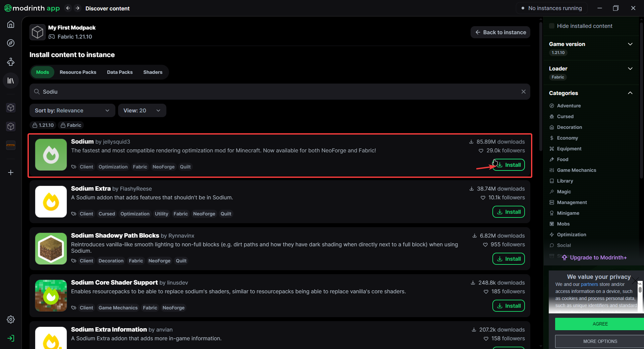Viewport: 644px width, 349px height.
Task: Create a new instance with the plus icon
Action: click(11, 172)
